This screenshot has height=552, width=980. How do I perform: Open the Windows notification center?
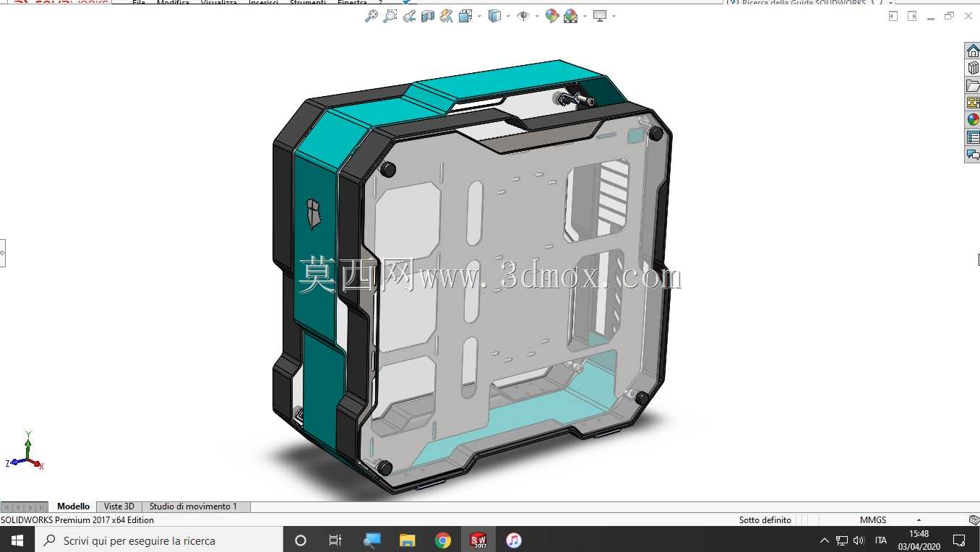(x=959, y=540)
